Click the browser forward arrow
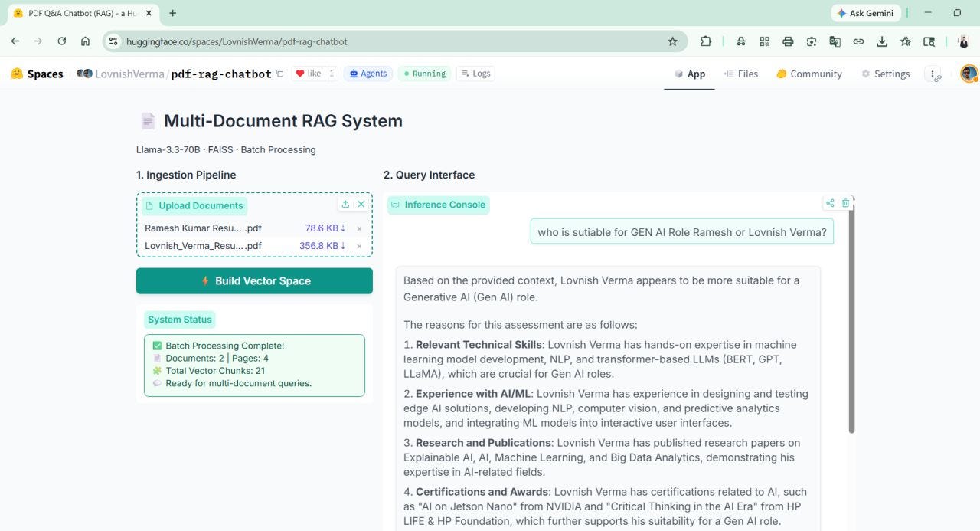The height and width of the screenshot is (531, 980). [38, 41]
